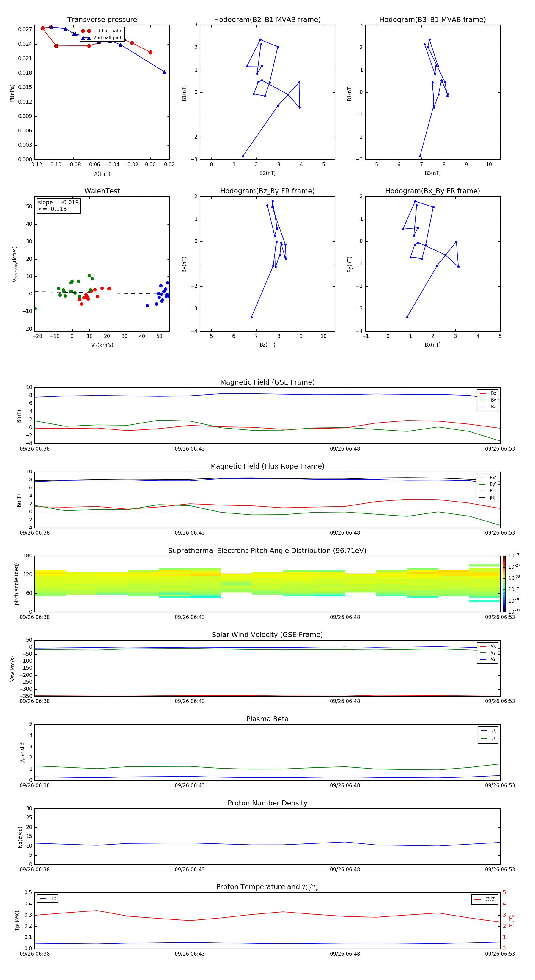Click the red circle marker for 1st half path in the legend
Image resolution: width=535 pixels, height=980 pixels.
pos(86,31)
